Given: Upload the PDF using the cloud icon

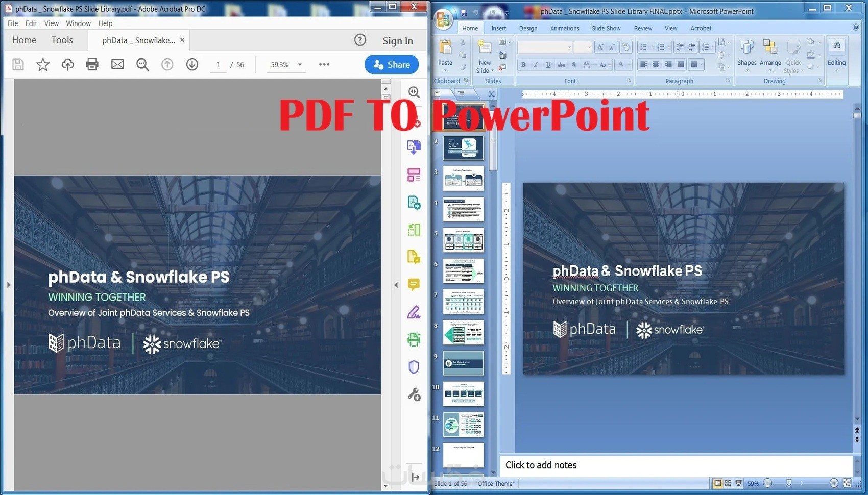Looking at the screenshot, I should tap(67, 64).
